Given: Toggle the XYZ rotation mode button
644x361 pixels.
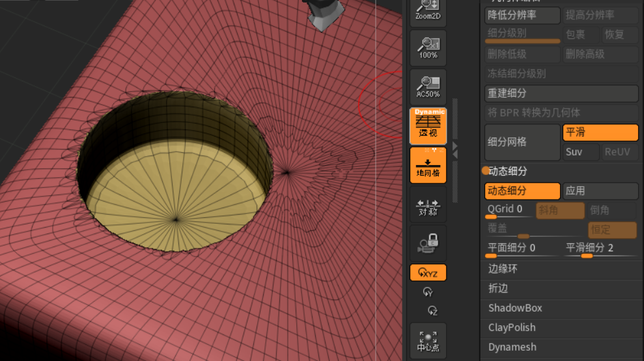Looking at the screenshot, I should (428, 273).
